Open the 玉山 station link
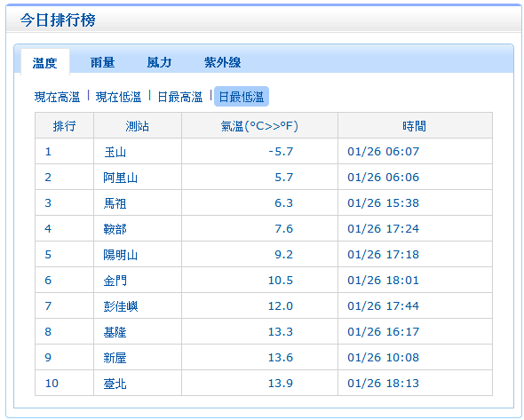 point(115,152)
